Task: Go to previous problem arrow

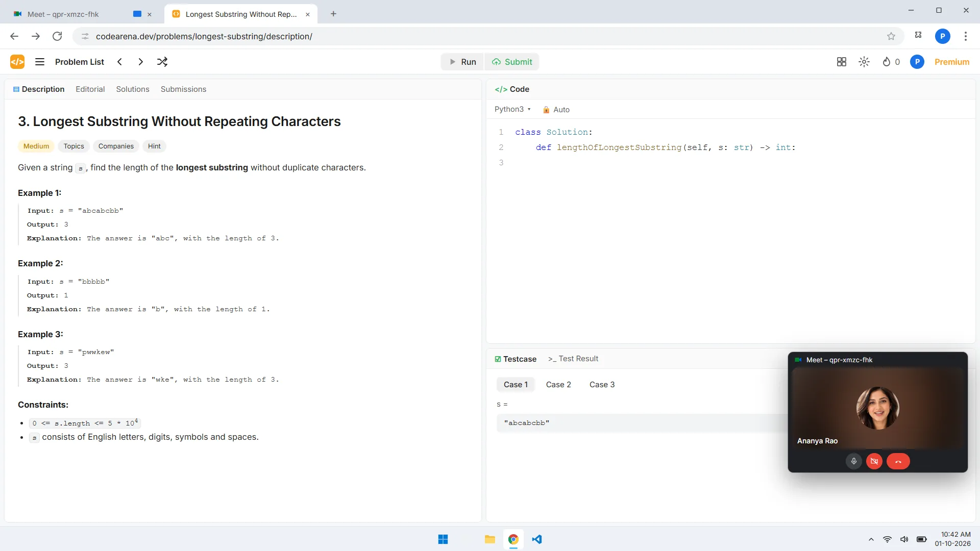Action: [x=120, y=62]
